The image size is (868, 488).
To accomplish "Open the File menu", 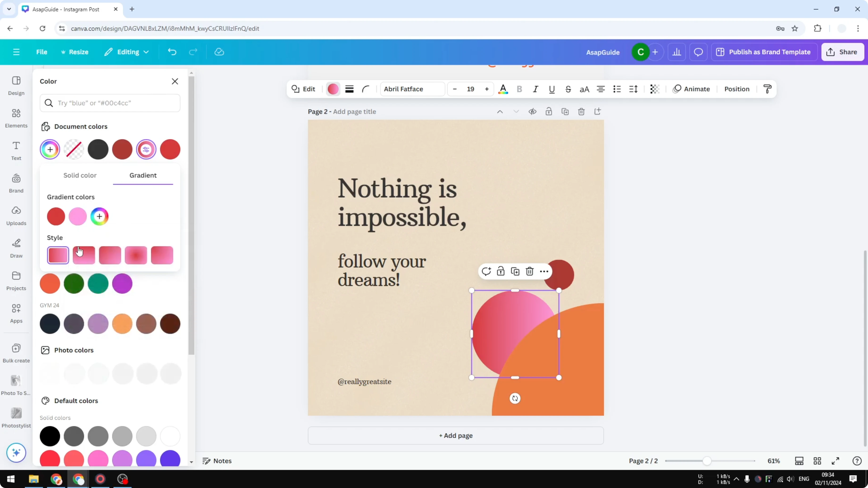I will pos(42,52).
